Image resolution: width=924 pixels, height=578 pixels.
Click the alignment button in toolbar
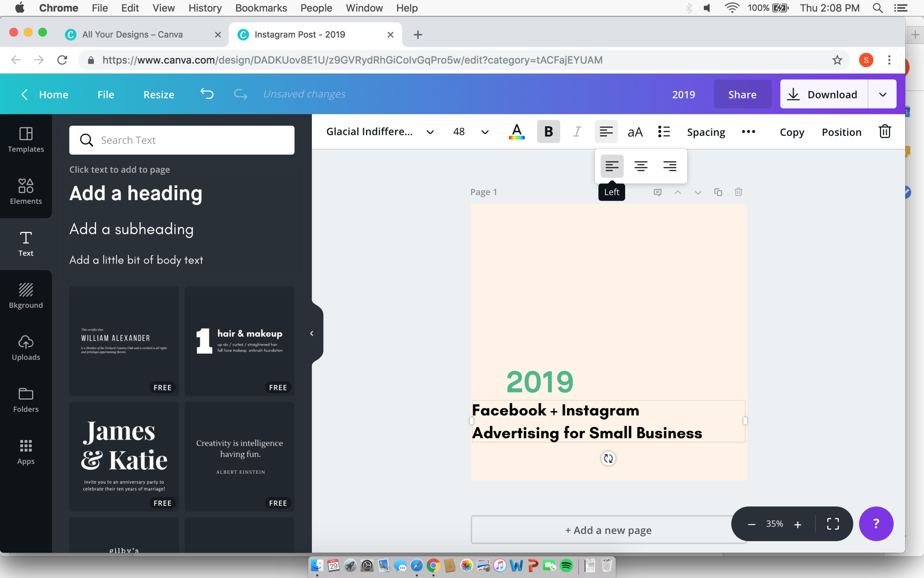point(606,132)
